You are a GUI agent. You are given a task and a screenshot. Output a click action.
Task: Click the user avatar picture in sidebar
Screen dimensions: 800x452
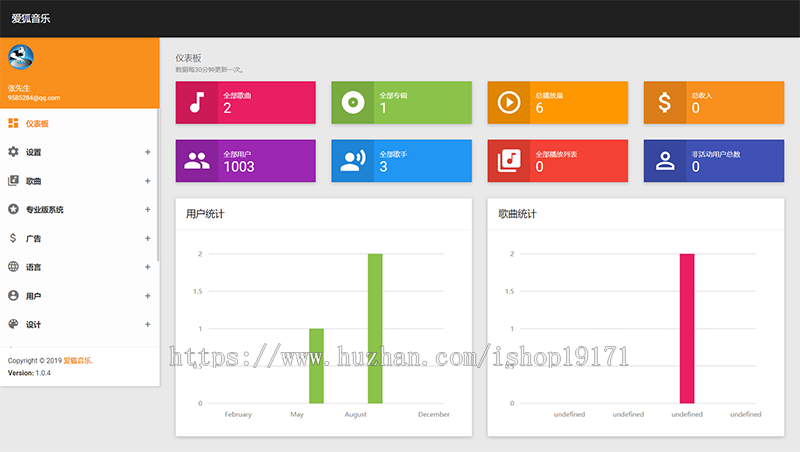[21, 57]
